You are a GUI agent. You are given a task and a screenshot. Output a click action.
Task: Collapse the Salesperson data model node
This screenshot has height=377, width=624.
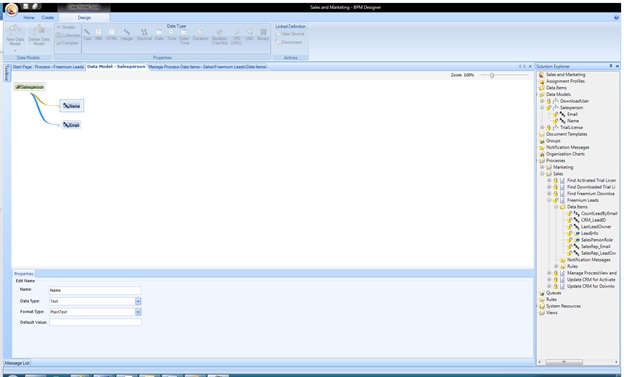click(x=542, y=107)
